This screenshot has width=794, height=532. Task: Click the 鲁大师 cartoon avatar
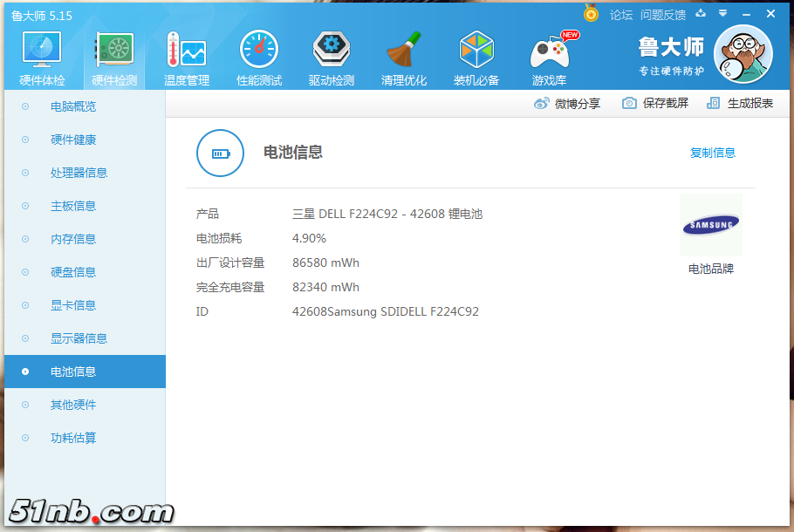(743, 54)
